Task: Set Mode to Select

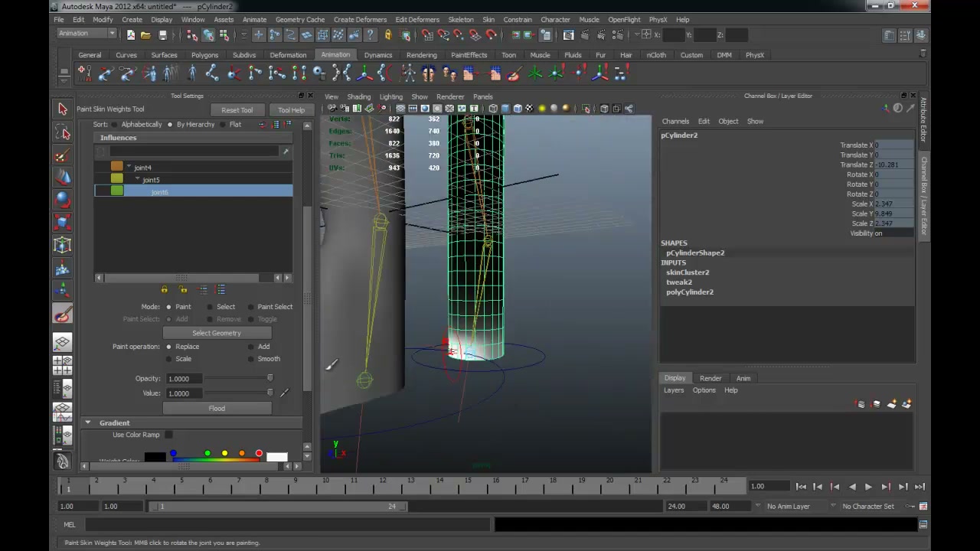Action: click(211, 307)
